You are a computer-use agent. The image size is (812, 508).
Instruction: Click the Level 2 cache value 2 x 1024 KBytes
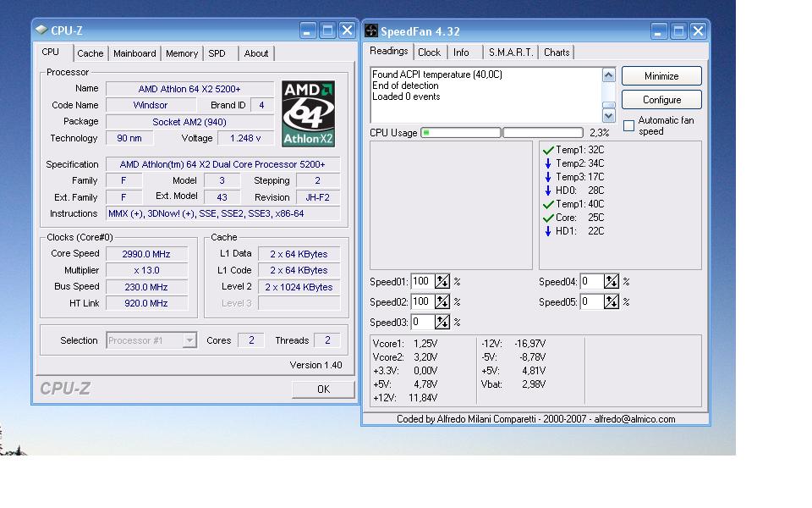299,287
